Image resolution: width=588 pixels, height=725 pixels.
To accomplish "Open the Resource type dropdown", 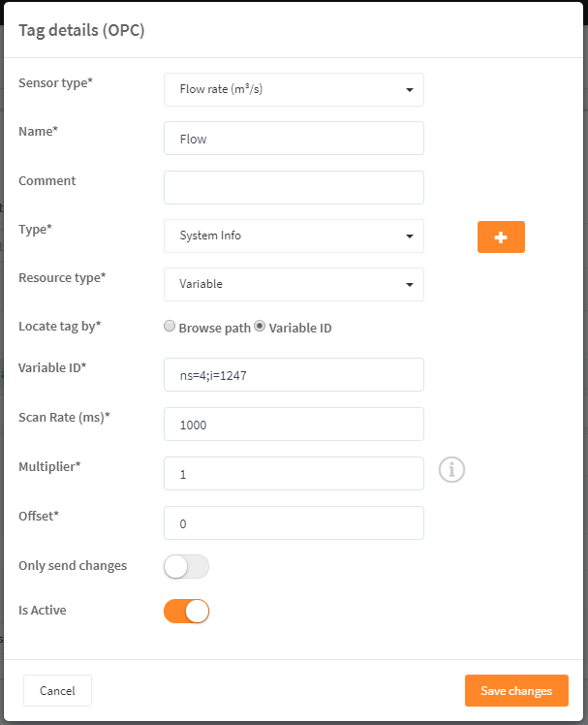I will coord(294,284).
